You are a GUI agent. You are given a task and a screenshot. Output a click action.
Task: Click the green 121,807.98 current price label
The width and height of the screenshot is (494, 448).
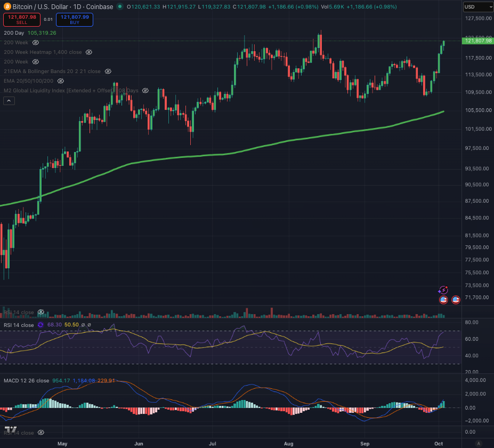(x=478, y=41)
